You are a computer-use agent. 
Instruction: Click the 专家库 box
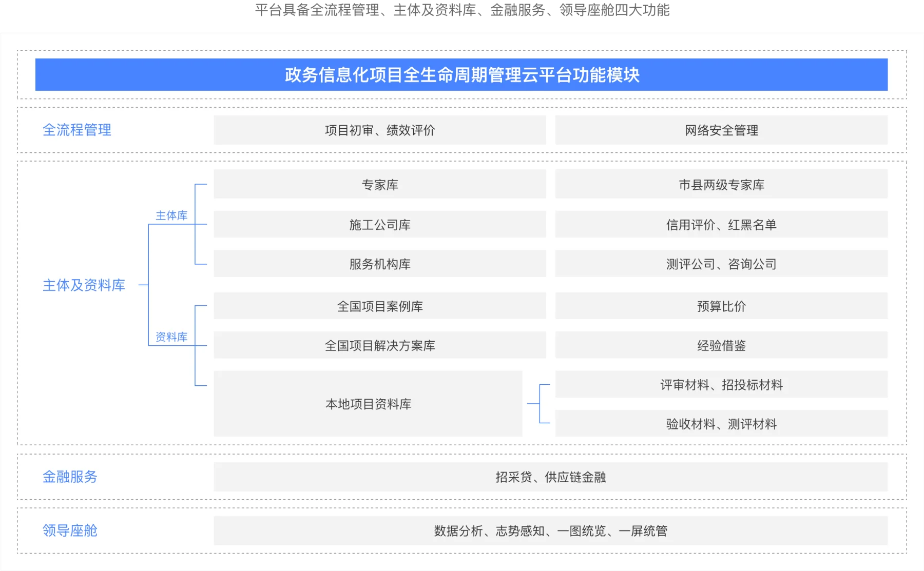[380, 184]
